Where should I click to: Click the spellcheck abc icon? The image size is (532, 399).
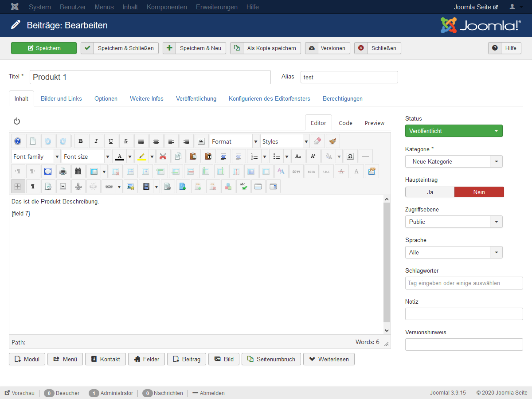click(x=243, y=187)
